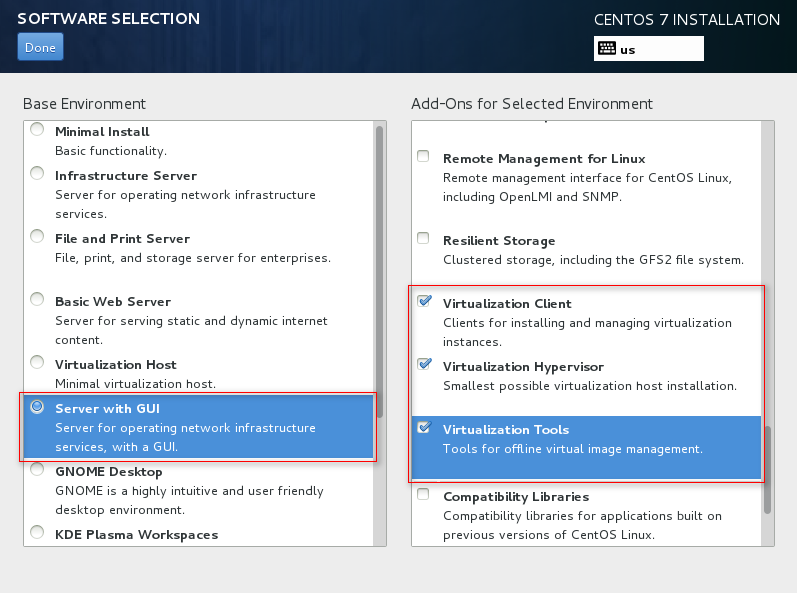797x593 pixels.
Task: Click the 'Virtualization Client' title
Action: pos(507,304)
